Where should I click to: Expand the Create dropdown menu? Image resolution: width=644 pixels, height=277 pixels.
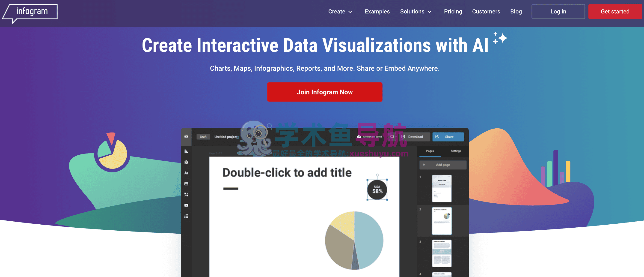[340, 12]
